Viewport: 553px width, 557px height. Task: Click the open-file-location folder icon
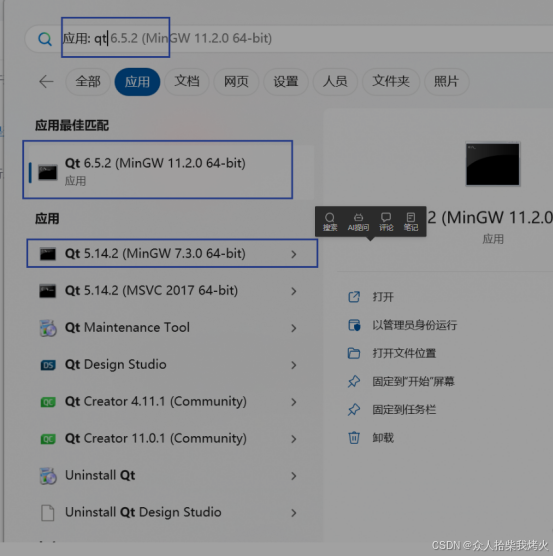point(354,353)
